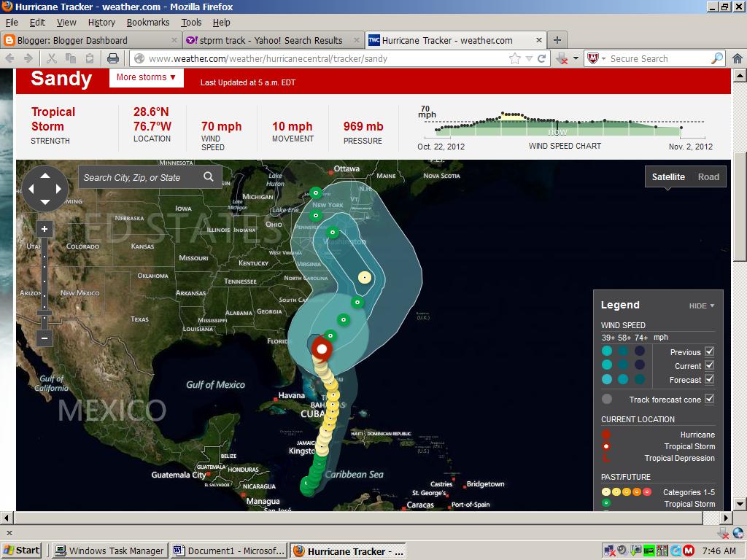
Task: Zoom in the map with plus
Action: tap(44, 229)
